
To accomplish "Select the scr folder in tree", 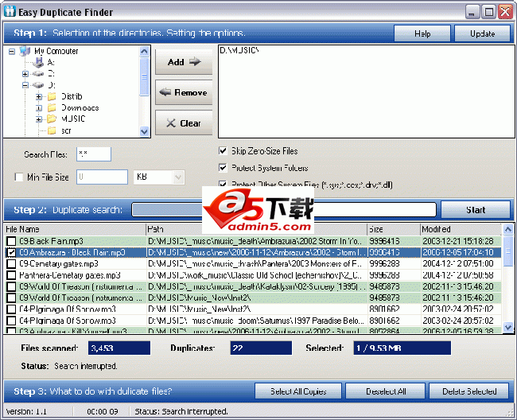I will pos(66,131).
